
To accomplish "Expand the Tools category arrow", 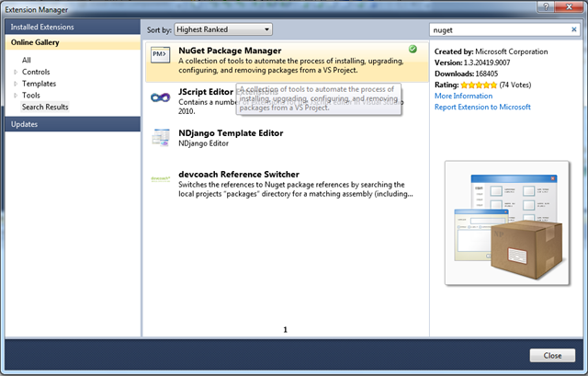I will tap(15, 96).
